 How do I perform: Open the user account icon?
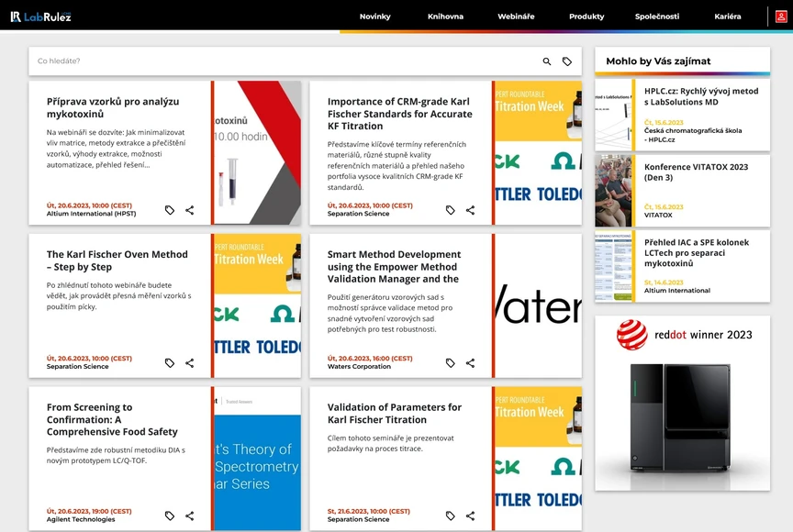click(x=781, y=17)
